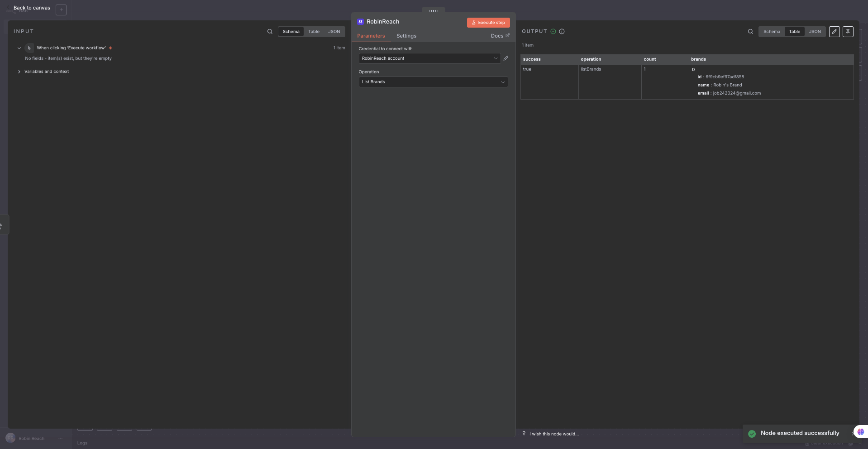Click 'Node executed successfully' toast text

point(800,433)
